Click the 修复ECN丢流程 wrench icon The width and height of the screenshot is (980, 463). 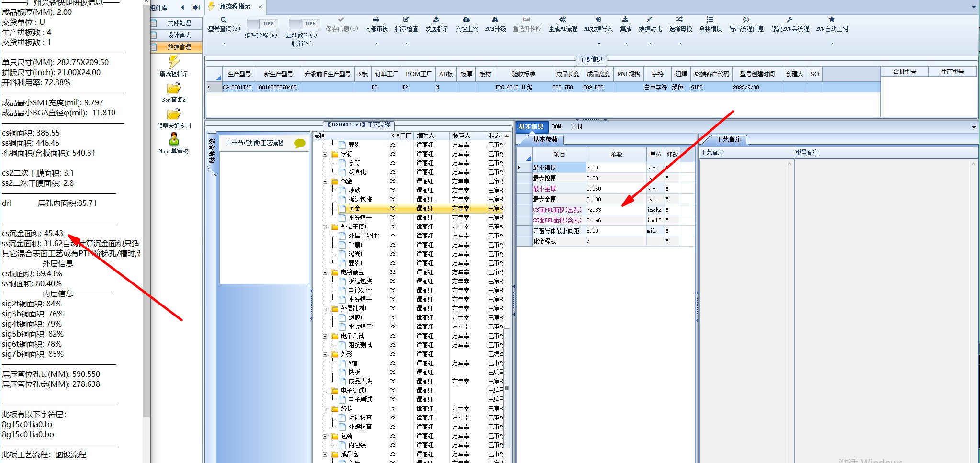(x=789, y=20)
